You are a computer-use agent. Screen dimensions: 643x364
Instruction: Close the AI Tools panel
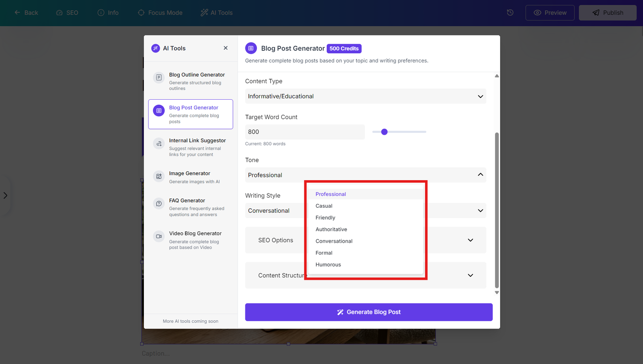pyautogui.click(x=226, y=48)
